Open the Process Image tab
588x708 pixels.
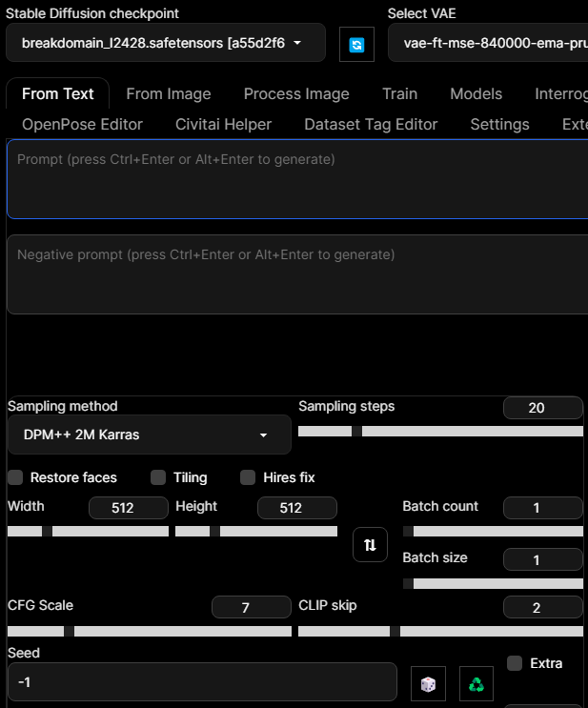(x=296, y=94)
